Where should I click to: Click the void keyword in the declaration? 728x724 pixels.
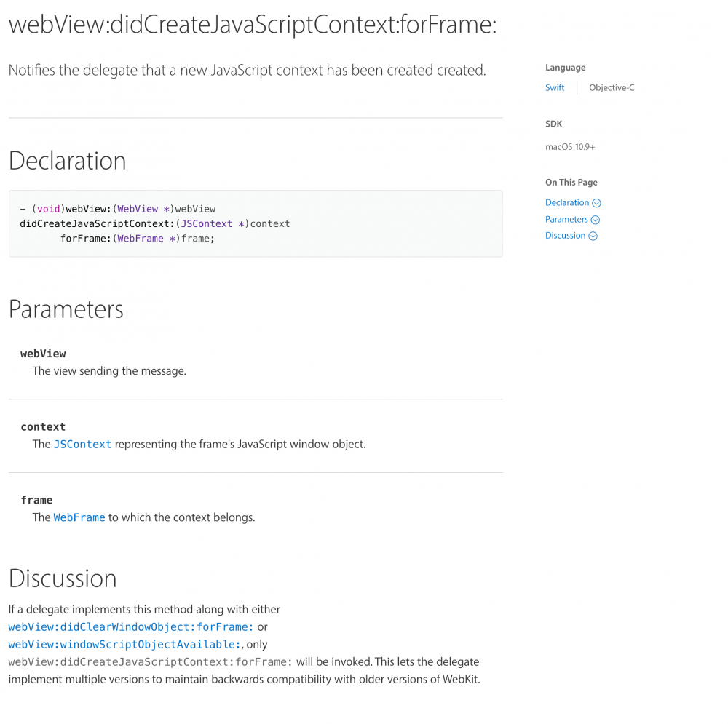point(48,209)
